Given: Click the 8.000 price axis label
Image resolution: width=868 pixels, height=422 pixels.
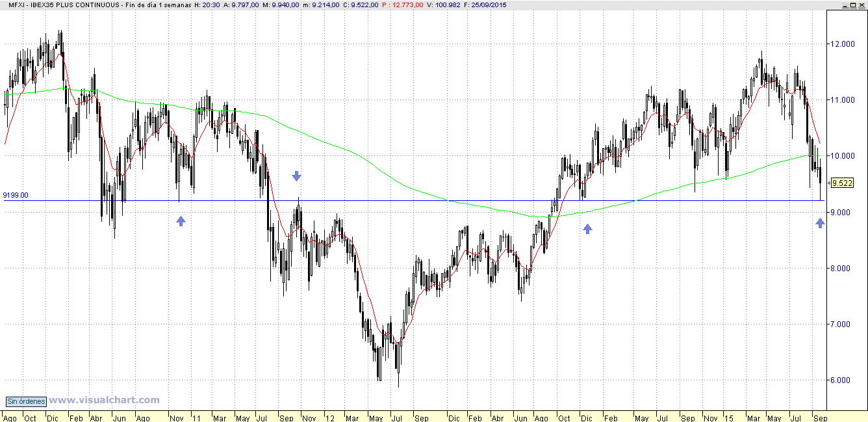Looking at the screenshot, I should point(842,269).
